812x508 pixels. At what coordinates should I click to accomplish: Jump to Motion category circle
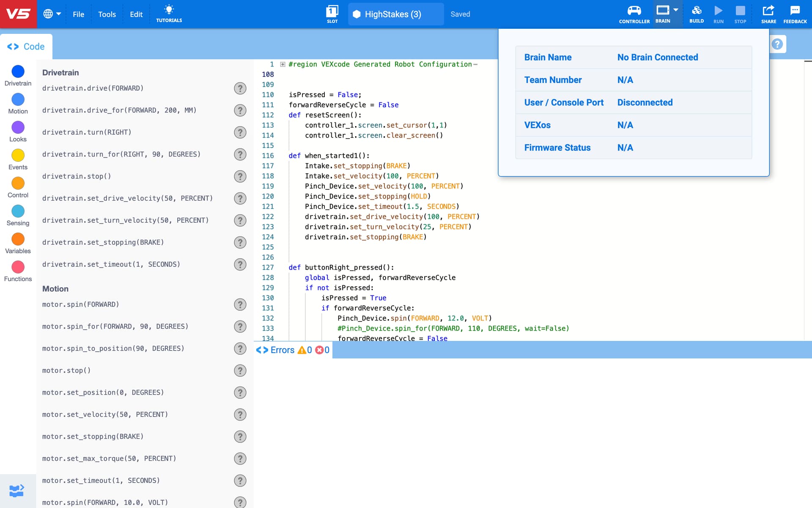[x=18, y=99]
